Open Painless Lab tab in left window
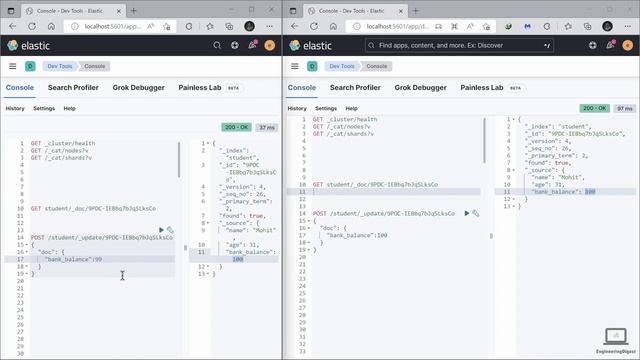The height and width of the screenshot is (360, 640). 200,87
